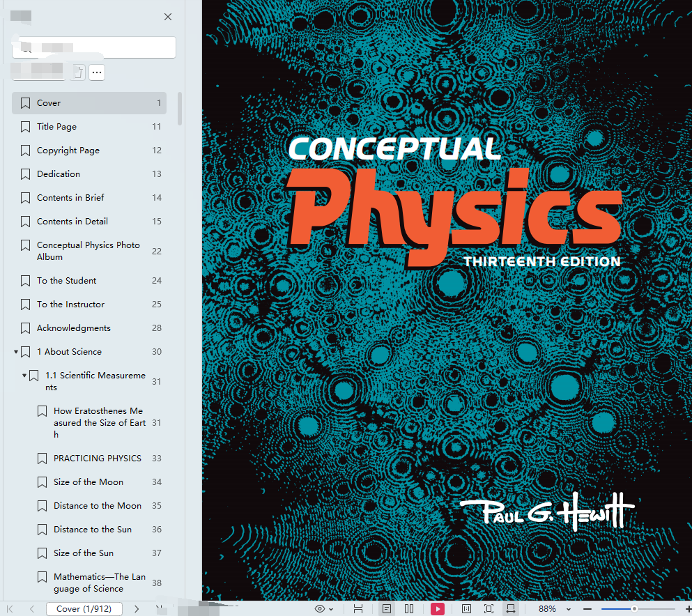Click the bookmark search field
This screenshot has height=616, width=692.
[94, 47]
